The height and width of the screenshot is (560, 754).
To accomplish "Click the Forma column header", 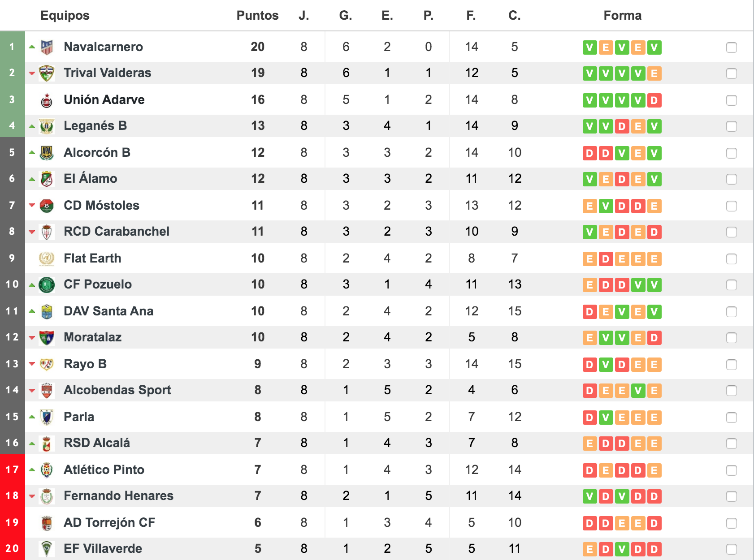I will point(622,16).
